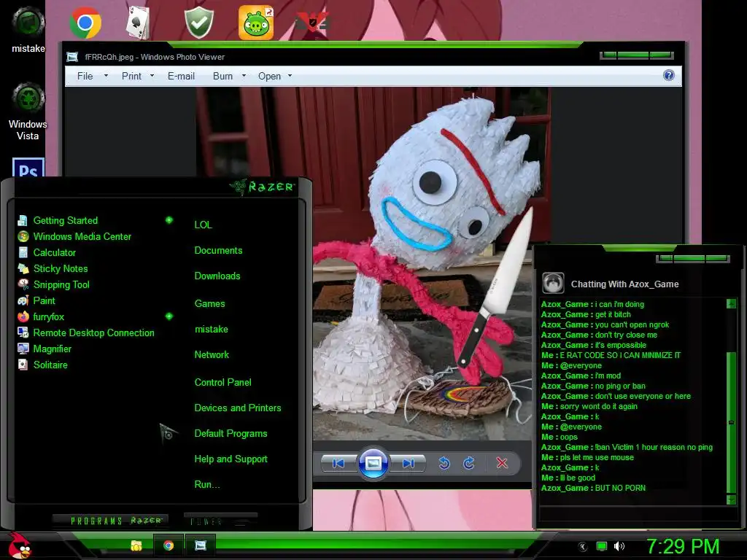This screenshot has height=560, width=747.
Task: Open Downloads from Start menu
Action: point(217,276)
